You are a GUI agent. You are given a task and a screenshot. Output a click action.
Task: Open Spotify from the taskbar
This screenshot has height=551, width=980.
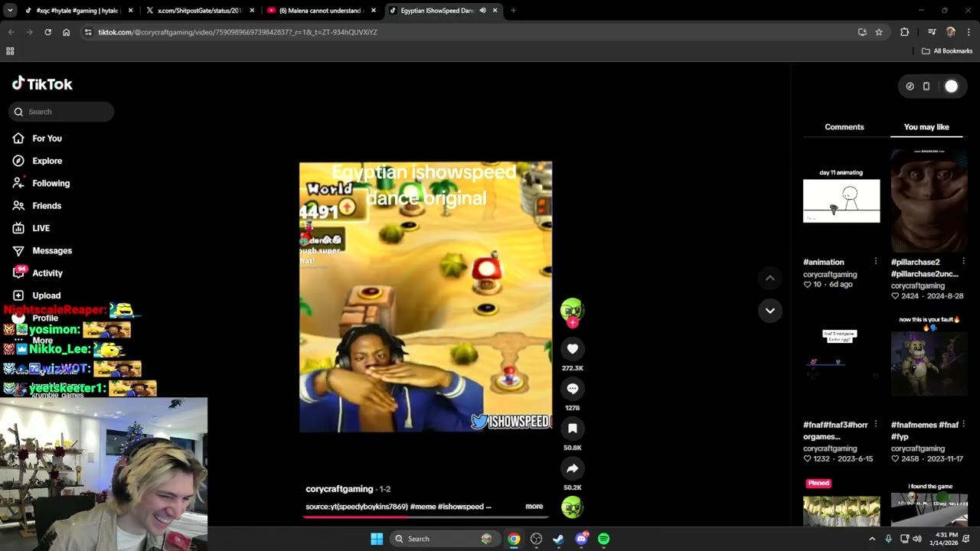(603, 539)
